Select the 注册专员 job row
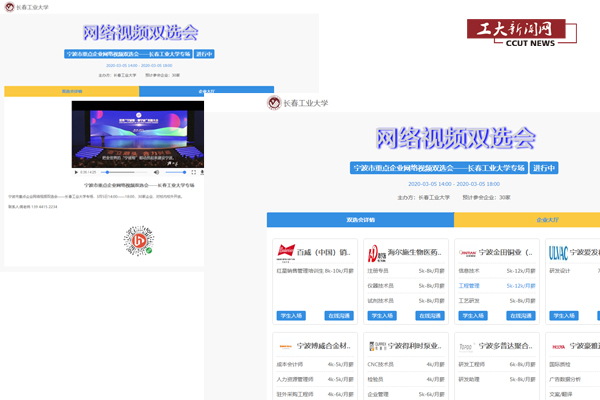 406,271
